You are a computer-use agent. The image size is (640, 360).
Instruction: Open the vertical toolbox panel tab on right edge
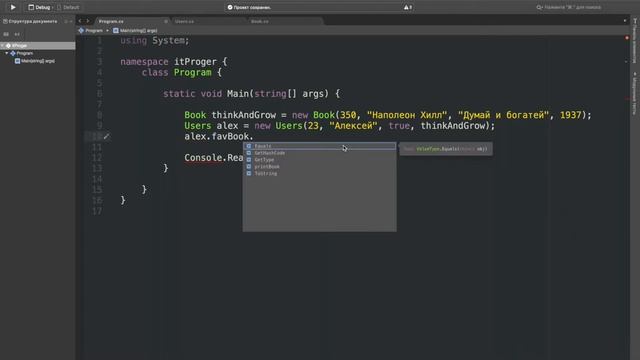[635, 41]
